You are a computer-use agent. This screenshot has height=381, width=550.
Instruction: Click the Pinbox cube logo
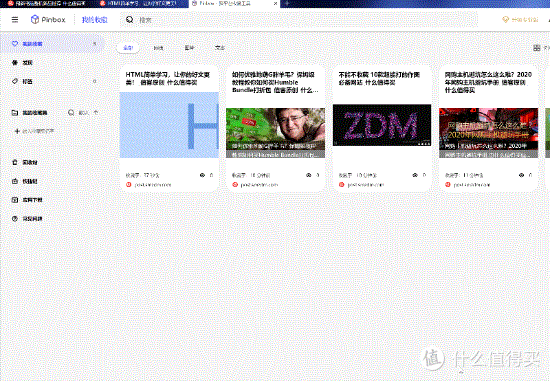(35, 19)
